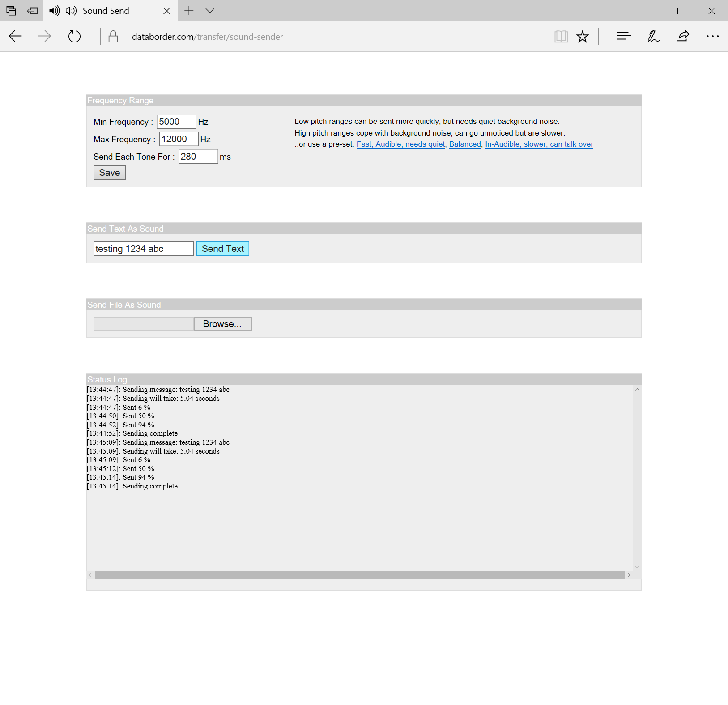728x705 pixels.
Task: Choose the Balanced preset link
Action: click(464, 144)
